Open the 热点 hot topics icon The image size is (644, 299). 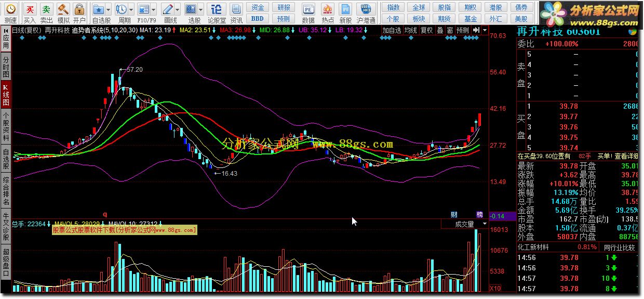[x=328, y=9]
